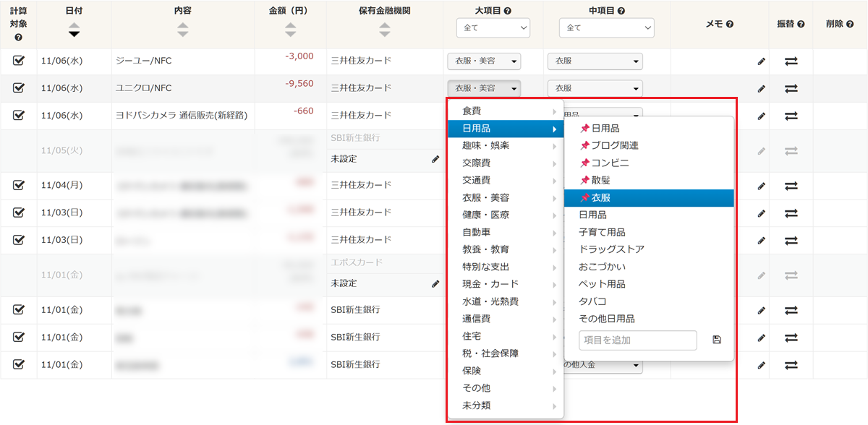
Task: Click save icon beside 項目を追加 field
Action: (717, 340)
